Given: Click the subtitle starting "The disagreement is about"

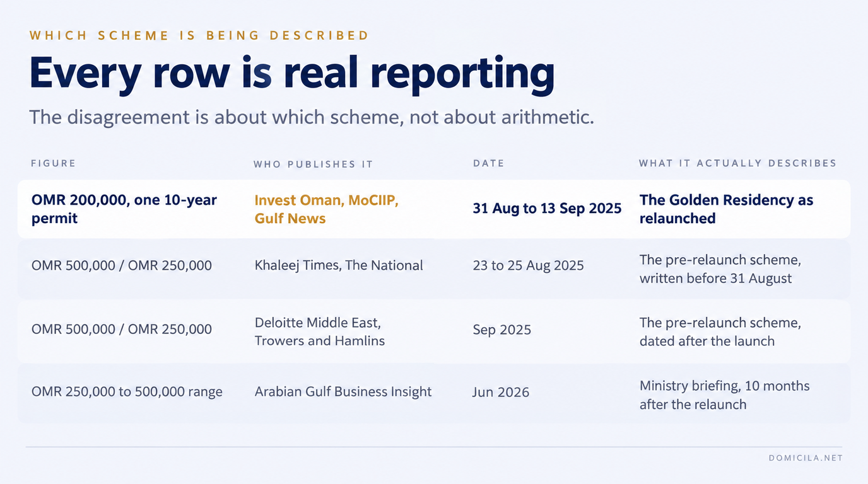Looking at the screenshot, I should pos(312,117).
